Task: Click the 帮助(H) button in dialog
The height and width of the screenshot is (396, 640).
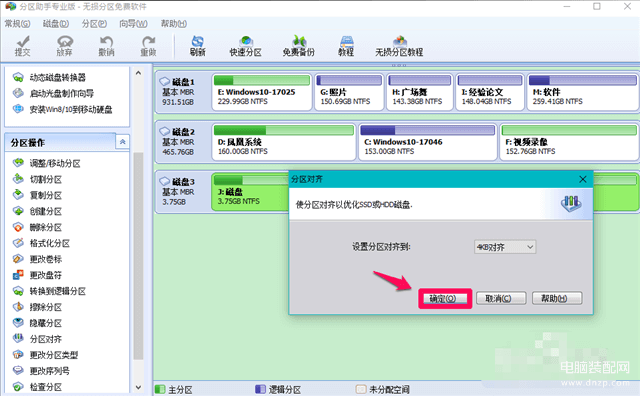Action: pos(557,298)
